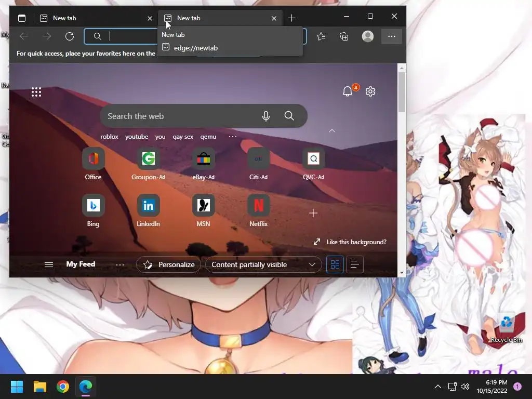Open File Explorer from taskbar
Viewport: 532px width, 399px height.
coord(39,387)
